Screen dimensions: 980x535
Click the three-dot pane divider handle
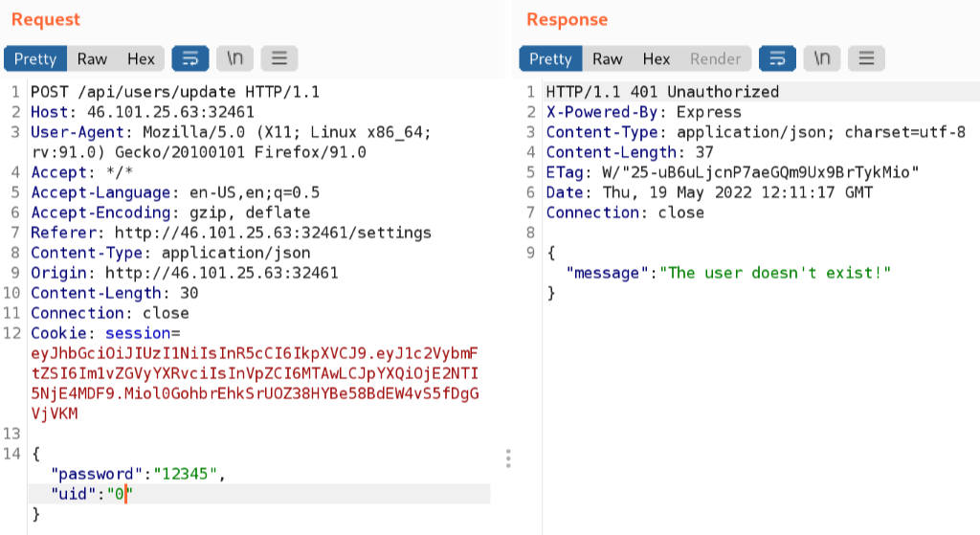pos(508,458)
